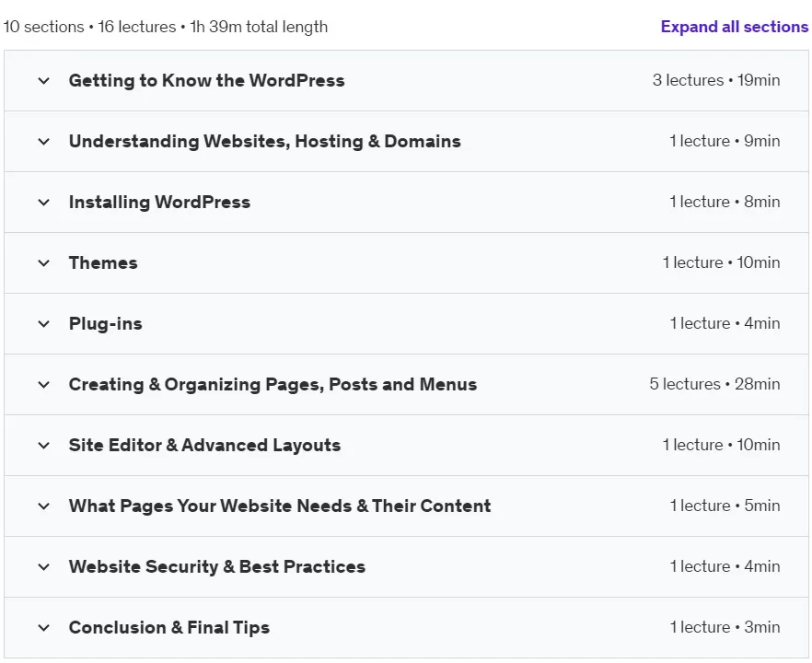This screenshot has width=812, height=663.
Task: Expand chevron beside Themes section
Action: pos(44,263)
